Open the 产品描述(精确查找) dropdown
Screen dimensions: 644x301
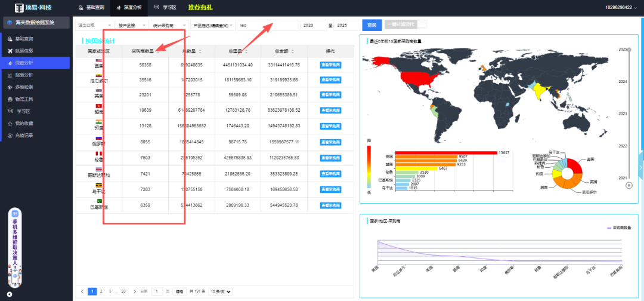tap(213, 25)
